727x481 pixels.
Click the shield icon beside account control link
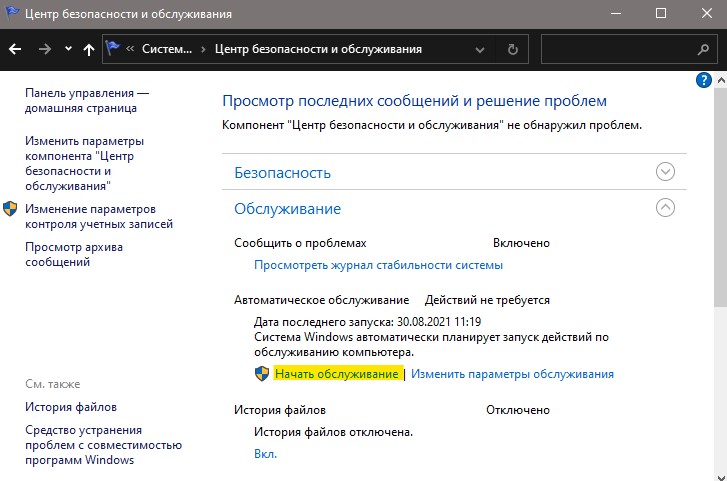pyautogui.click(x=10, y=209)
